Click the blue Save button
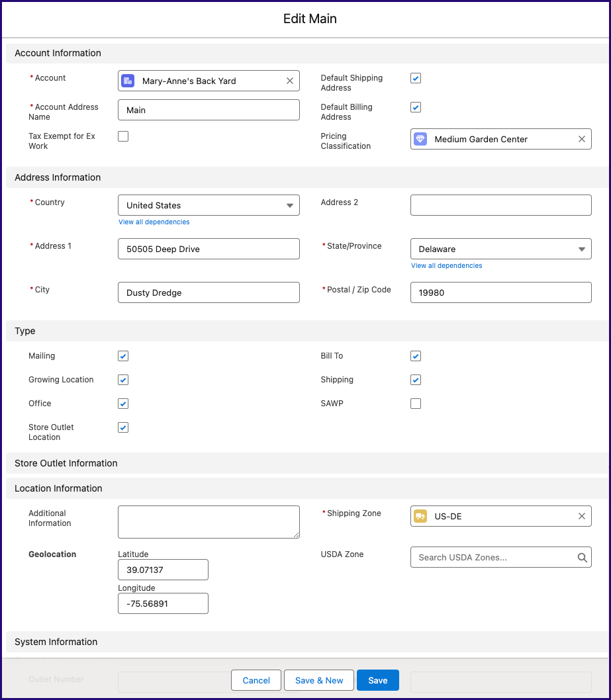The height and width of the screenshot is (700, 611). tap(378, 680)
